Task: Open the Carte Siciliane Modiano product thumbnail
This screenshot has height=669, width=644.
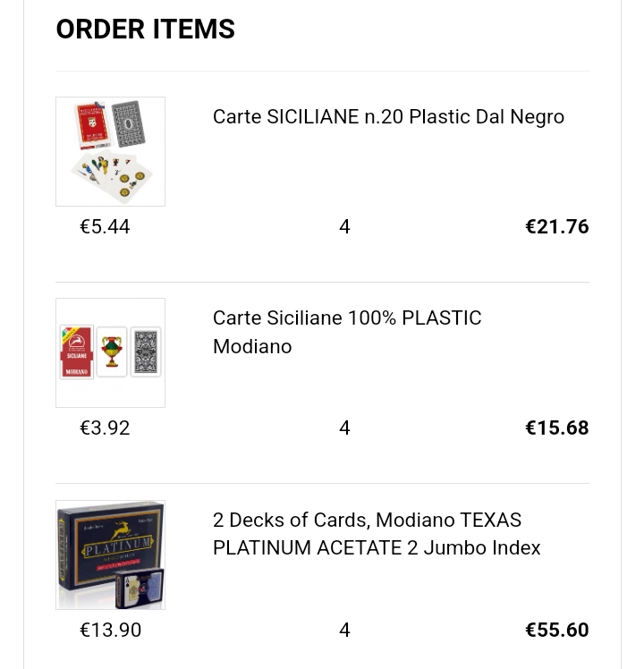Action: (x=111, y=353)
